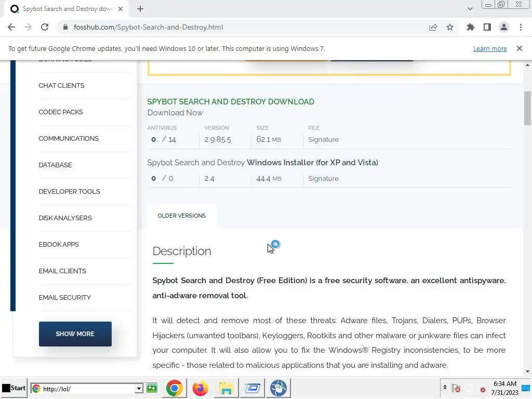Open Signature for version 2.9.85.5

[323, 139]
